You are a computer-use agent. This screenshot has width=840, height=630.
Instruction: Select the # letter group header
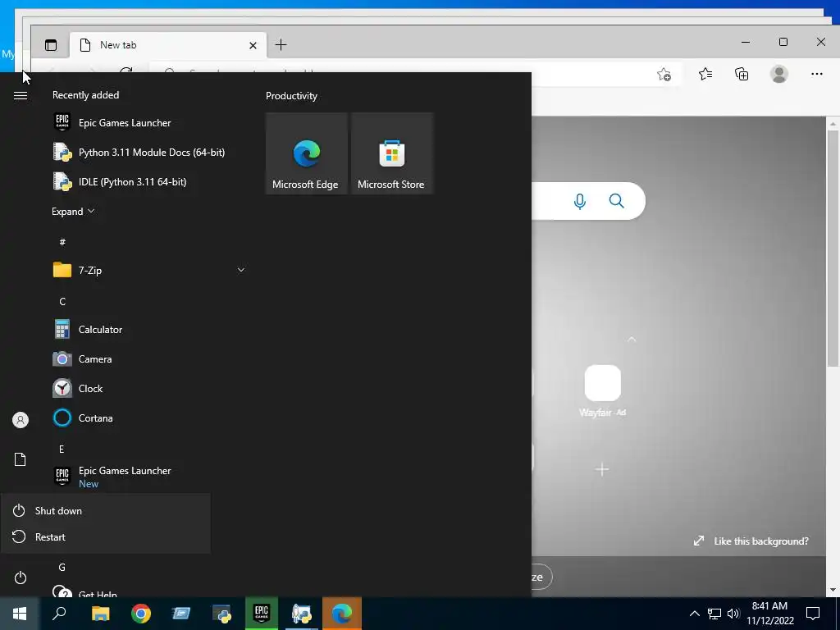(62, 242)
